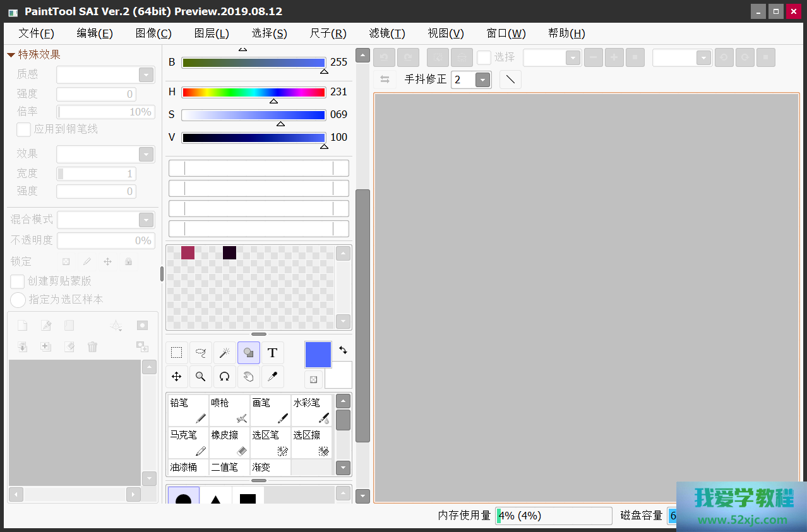Click the blue foreground color swatch

point(318,355)
